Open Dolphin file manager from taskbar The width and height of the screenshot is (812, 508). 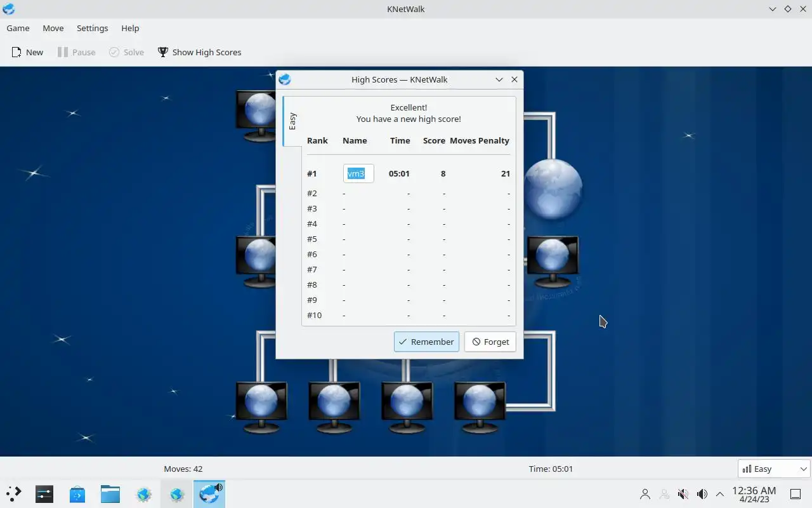(110, 494)
